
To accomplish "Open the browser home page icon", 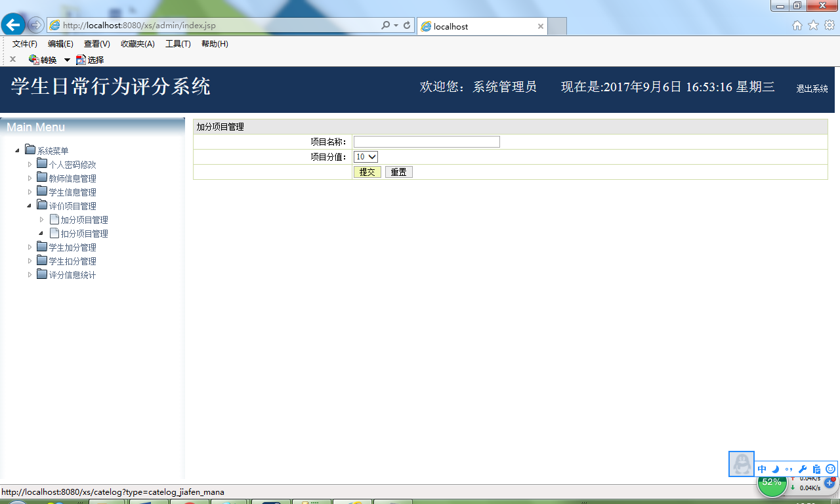I will [x=797, y=26].
